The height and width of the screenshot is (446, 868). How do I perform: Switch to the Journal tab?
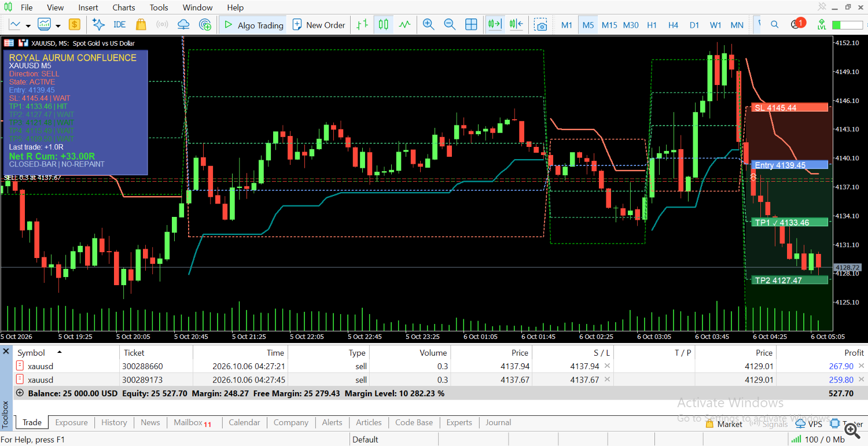[498, 422]
